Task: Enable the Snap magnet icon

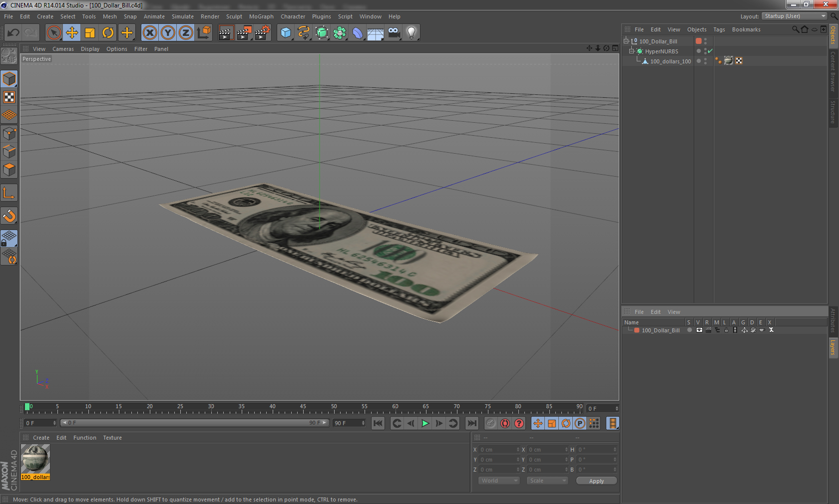Action: [9, 216]
